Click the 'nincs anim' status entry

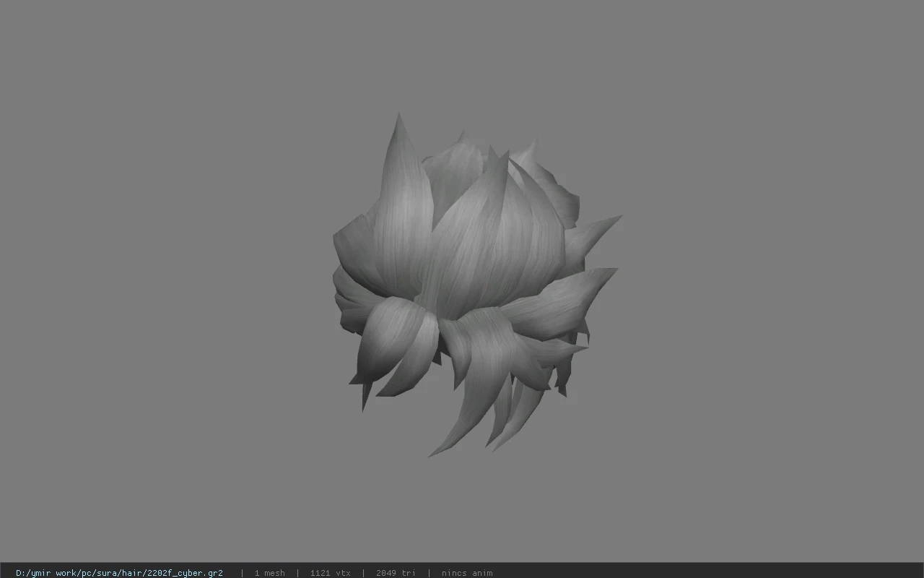point(467,573)
